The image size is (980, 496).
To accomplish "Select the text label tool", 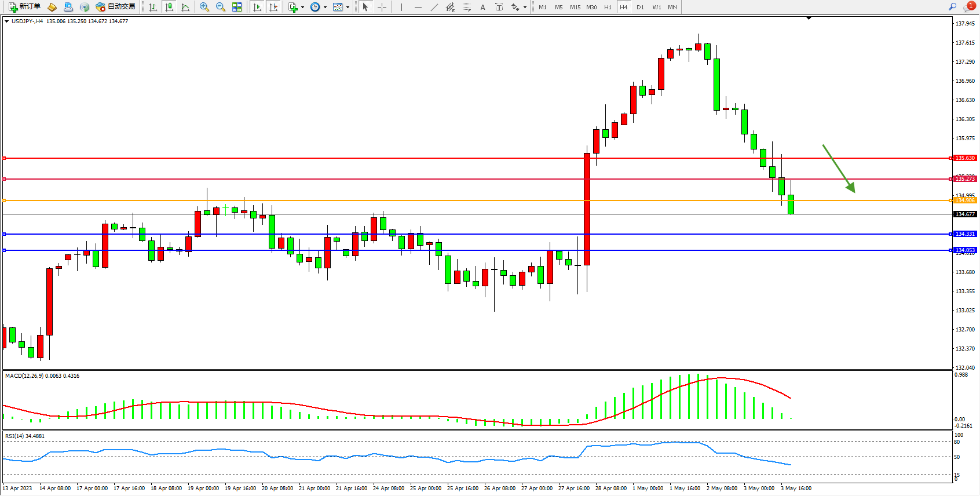I will [499, 7].
